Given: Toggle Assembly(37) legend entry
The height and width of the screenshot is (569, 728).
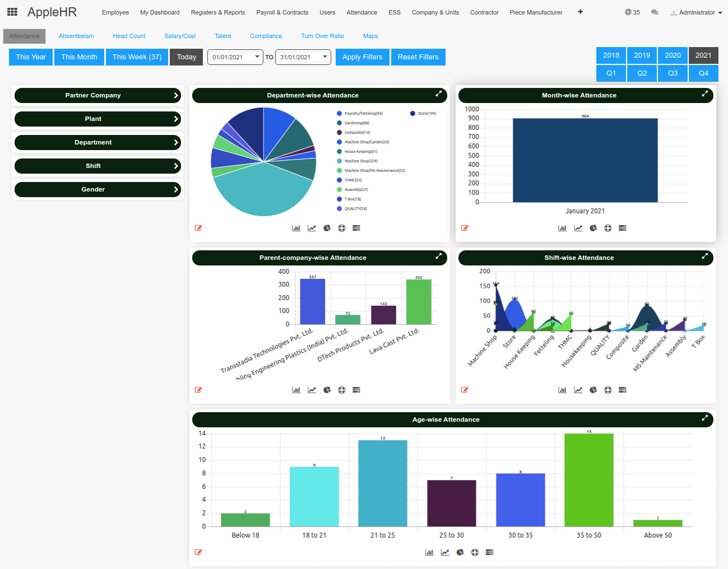Looking at the screenshot, I should point(356,190).
